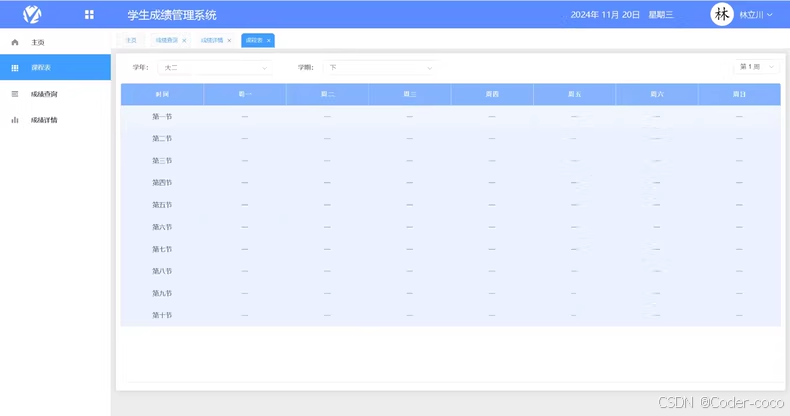Select the 第八节 row label

[162, 271]
